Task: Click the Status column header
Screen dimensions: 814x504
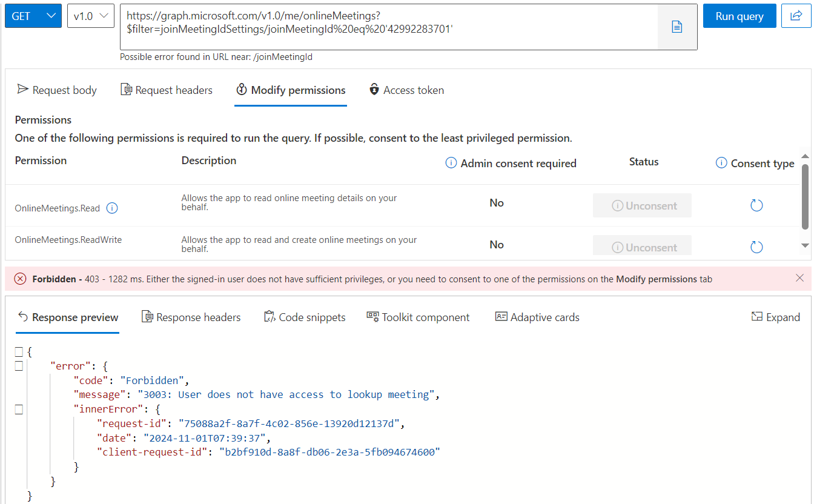Action: (x=643, y=162)
